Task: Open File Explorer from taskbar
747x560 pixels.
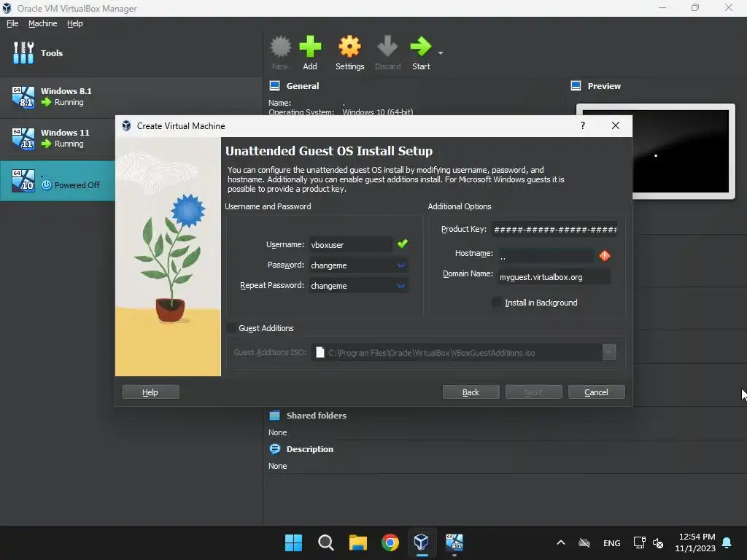Action: 357,542
